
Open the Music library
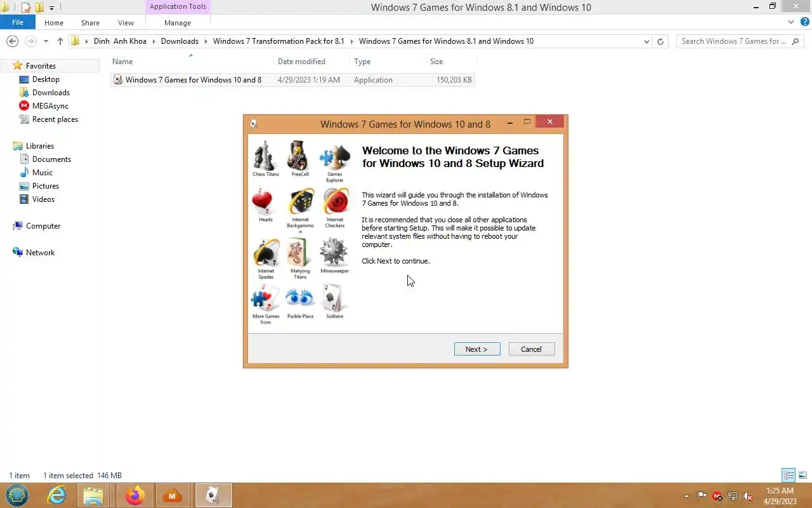tap(42, 173)
